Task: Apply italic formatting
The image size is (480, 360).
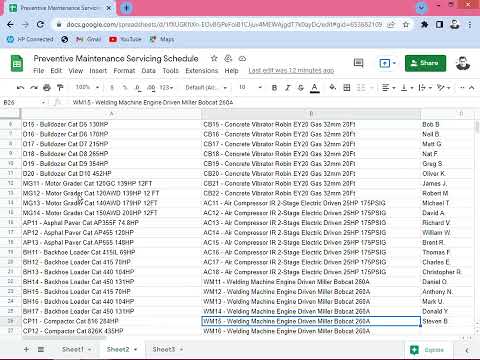Action: coord(287,88)
